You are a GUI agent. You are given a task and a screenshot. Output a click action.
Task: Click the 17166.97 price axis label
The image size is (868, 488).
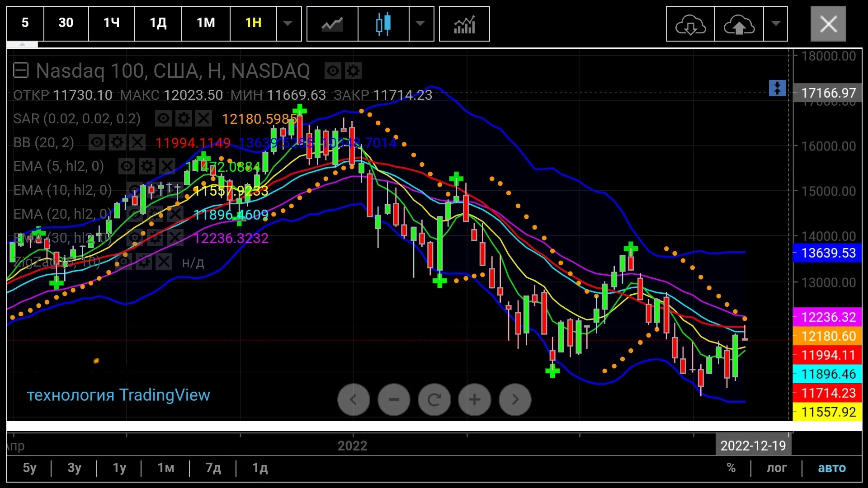[828, 93]
